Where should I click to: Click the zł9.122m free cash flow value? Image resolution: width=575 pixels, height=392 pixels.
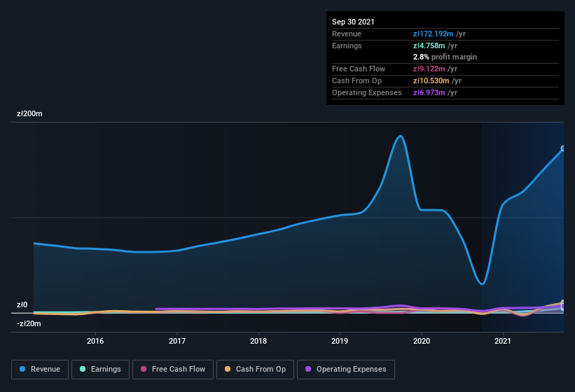(x=429, y=69)
